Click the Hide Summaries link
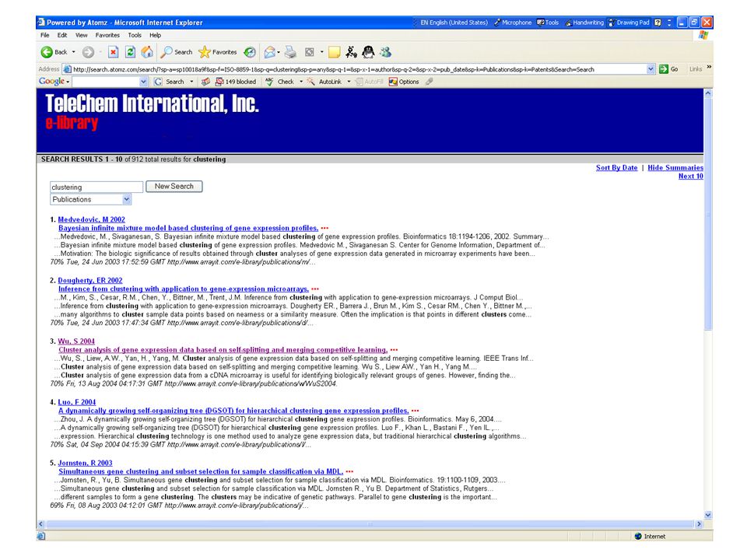 tap(675, 168)
